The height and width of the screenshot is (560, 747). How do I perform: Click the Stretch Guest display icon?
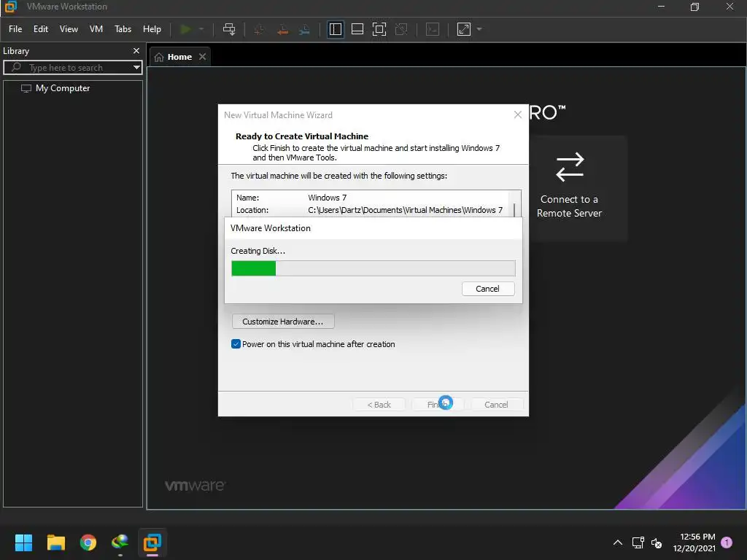pos(464,29)
